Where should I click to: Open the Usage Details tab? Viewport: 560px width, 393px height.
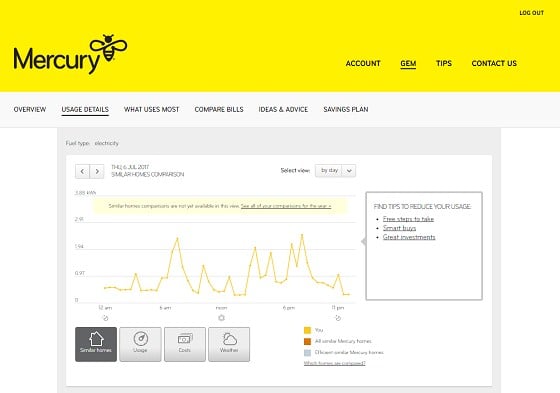click(85, 109)
